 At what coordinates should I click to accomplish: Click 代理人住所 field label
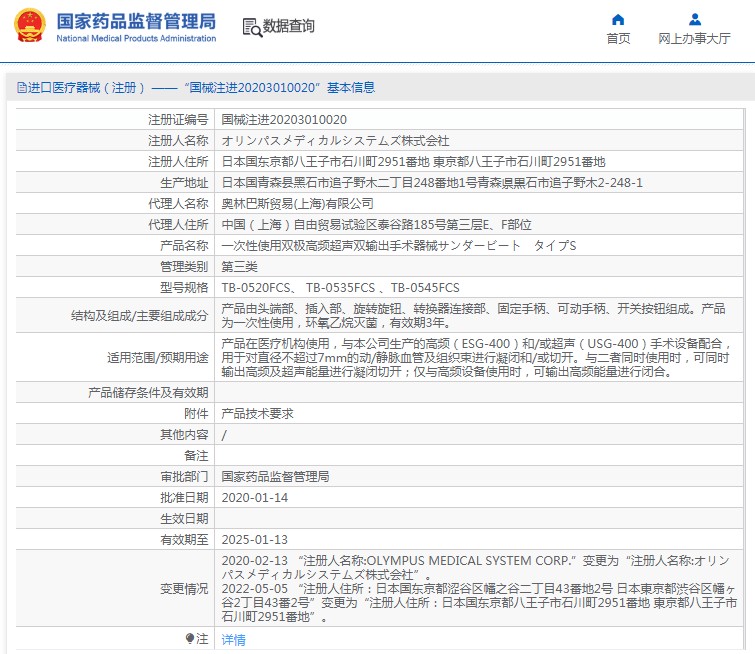click(x=178, y=225)
